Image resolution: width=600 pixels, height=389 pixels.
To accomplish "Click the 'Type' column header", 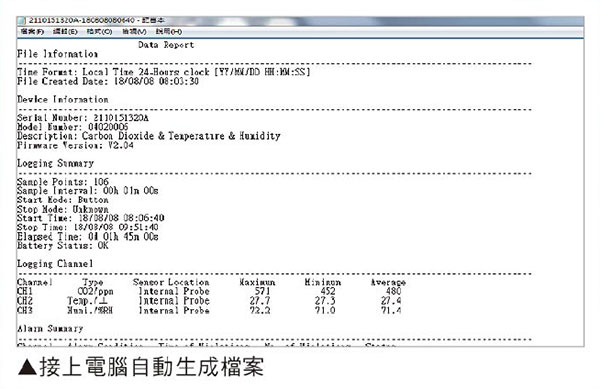I will tap(93, 282).
